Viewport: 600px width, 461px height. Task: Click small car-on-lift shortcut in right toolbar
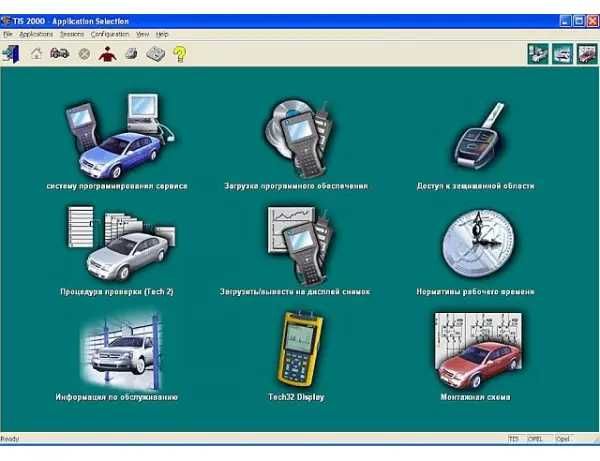(562, 54)
